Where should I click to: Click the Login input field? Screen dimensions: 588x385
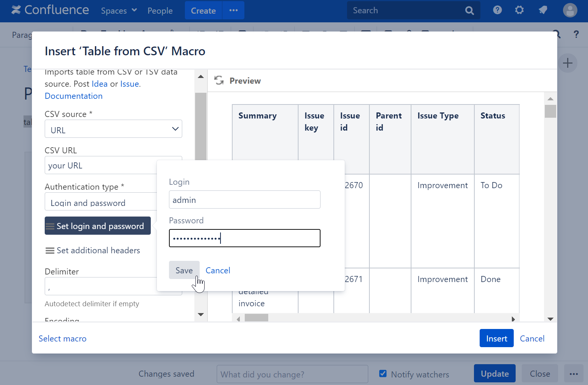click(x=244, y=200)
